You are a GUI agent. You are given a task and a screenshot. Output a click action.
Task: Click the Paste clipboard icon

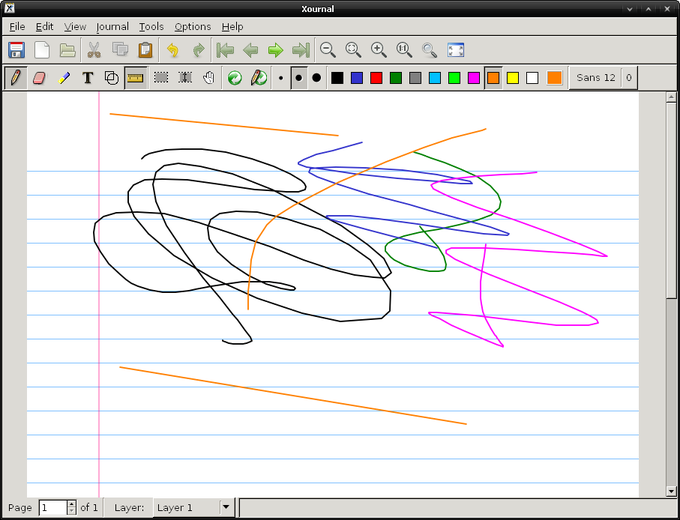click(145, 50)
